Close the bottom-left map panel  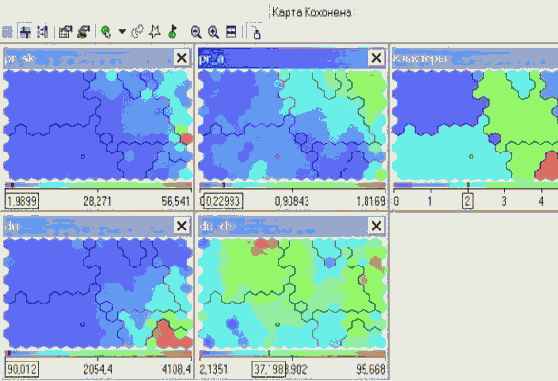(x=181, y=226)
